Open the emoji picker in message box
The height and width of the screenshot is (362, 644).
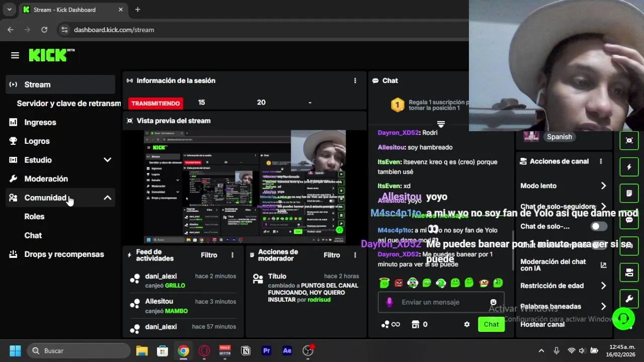click(493, 302)
